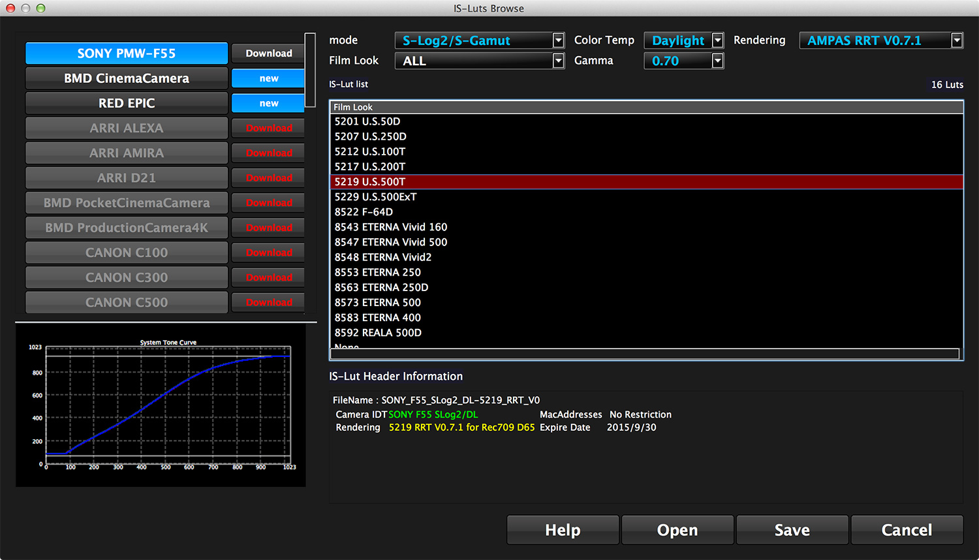The image size is (979, 560).
Task: Download the ARRI ALEXA LUT package
Action: [x=268, y=129]
